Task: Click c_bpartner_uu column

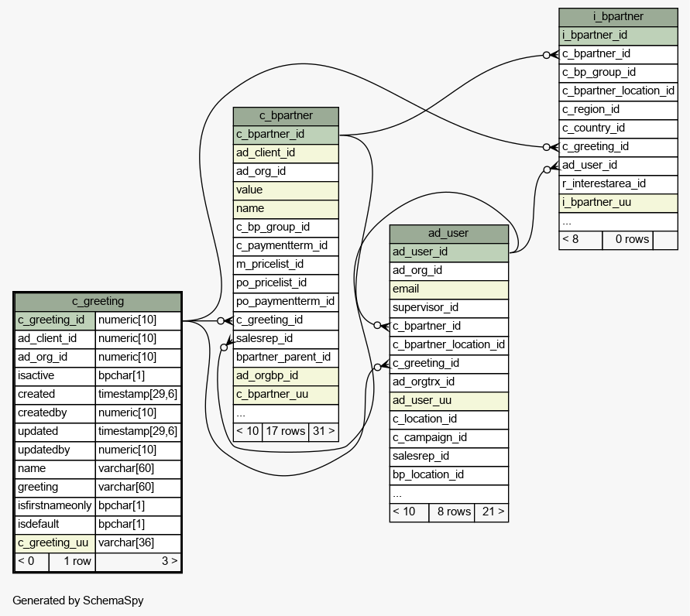Action: tap(286, 395)
